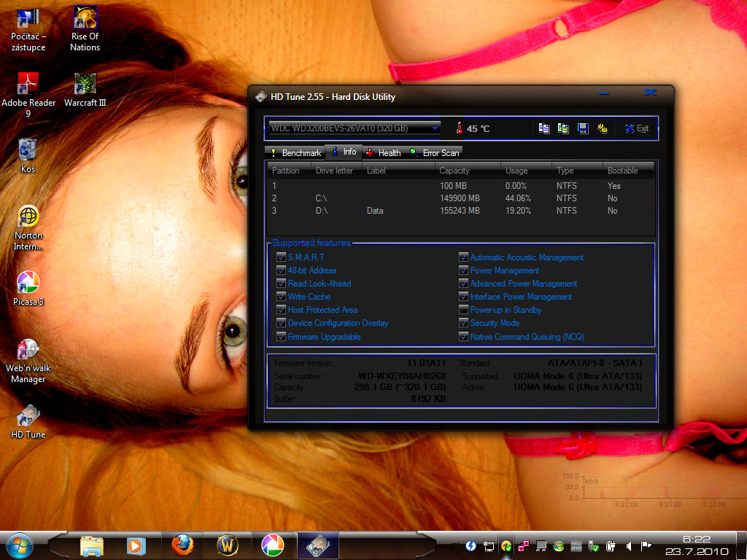Open the Health tab
Image resolution: width=747 pixels, height=560 pixels.
[x=384, y=153]
